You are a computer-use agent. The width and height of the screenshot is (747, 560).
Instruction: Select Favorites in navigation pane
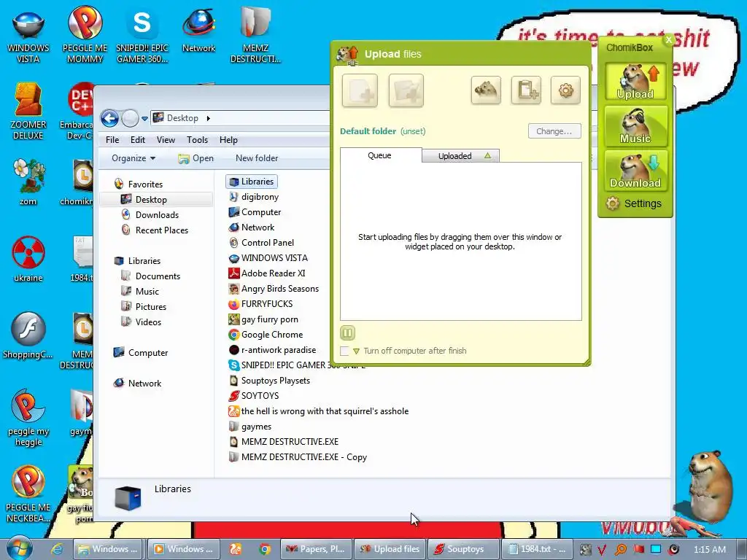pos(138,184)
